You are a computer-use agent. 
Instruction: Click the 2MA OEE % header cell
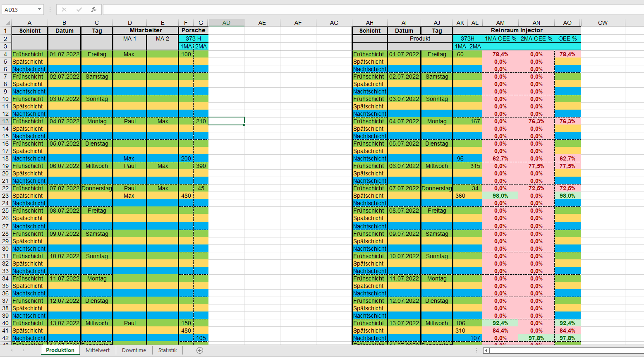(x=536, y=38)
